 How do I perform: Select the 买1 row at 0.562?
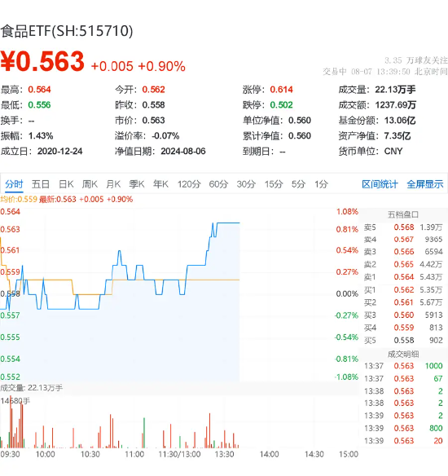403,290
